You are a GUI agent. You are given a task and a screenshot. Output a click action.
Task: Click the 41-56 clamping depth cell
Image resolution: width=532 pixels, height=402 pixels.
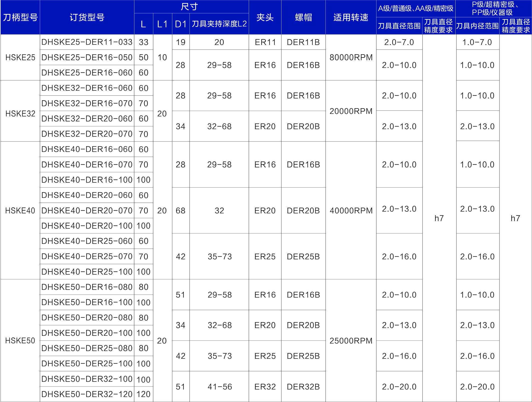(220, 387)
